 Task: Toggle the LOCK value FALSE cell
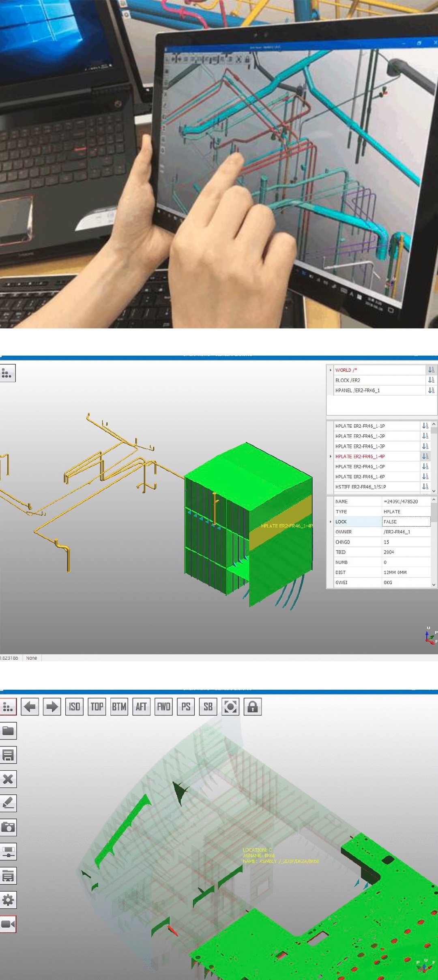(x=406, y=522)
